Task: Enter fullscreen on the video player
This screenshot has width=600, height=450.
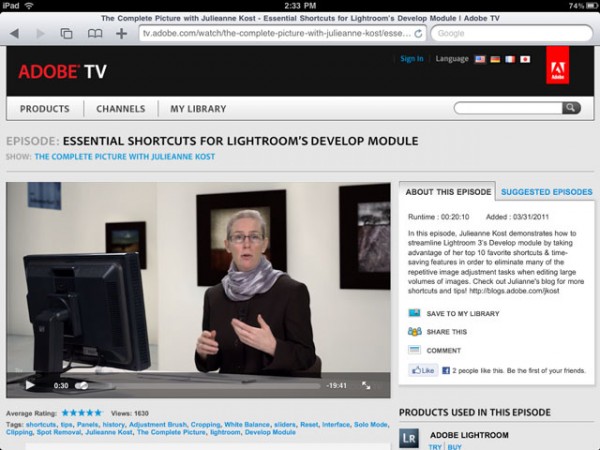Action: 366,385
